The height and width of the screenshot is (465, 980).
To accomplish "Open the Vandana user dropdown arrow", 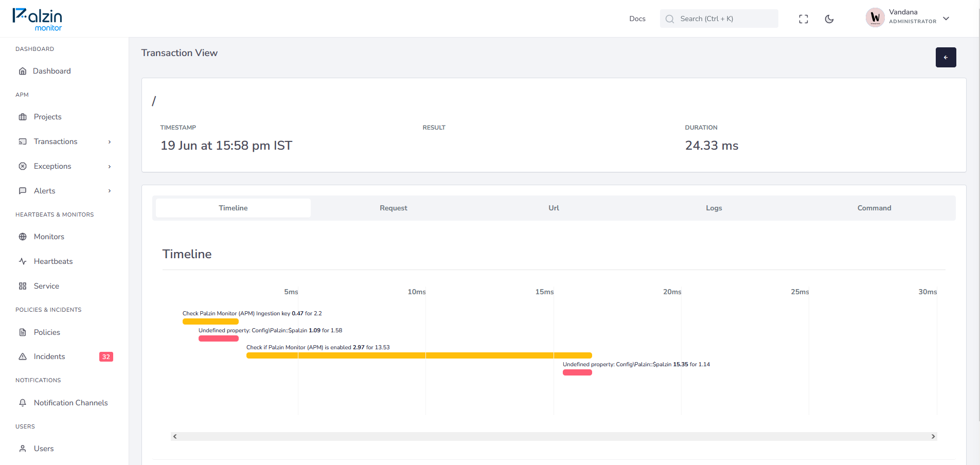I will pyautogui.click(x=946, y=19).
